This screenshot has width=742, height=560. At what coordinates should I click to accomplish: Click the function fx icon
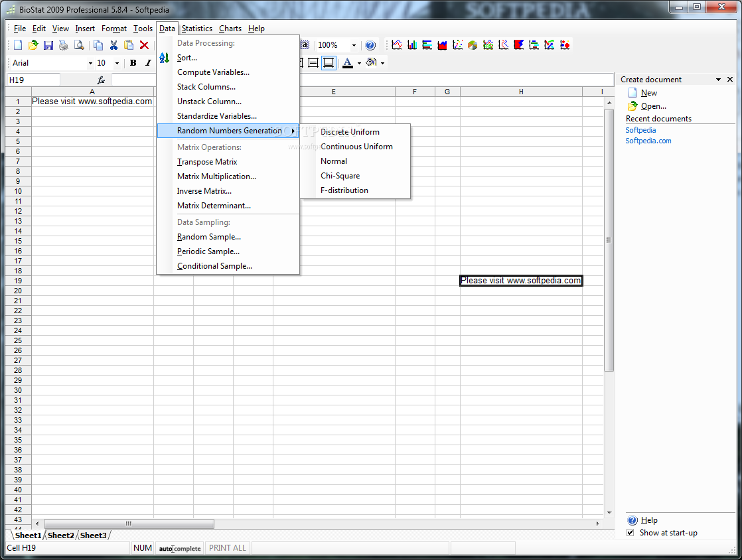[x=101, y=80]
